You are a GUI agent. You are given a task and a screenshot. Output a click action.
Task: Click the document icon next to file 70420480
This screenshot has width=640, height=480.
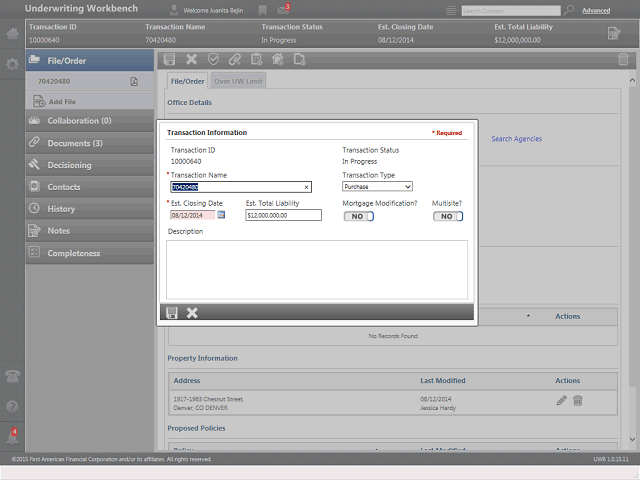point(134,82)
